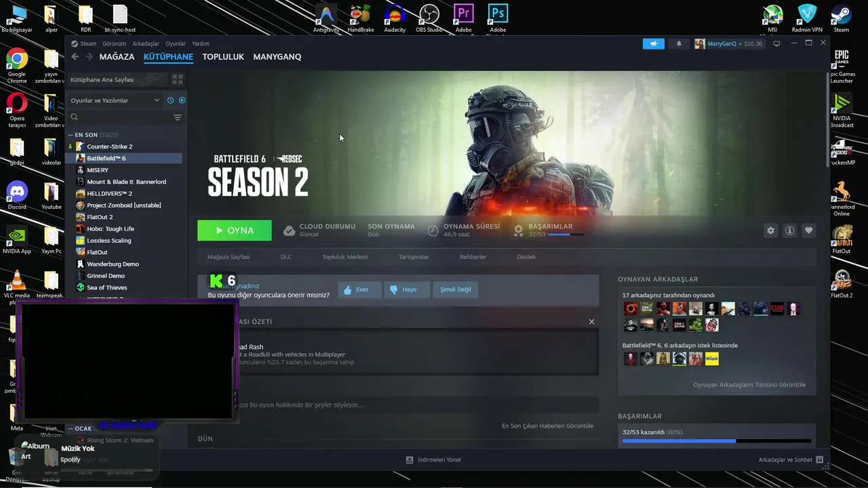Open the Yardım menu

(201, 43)
